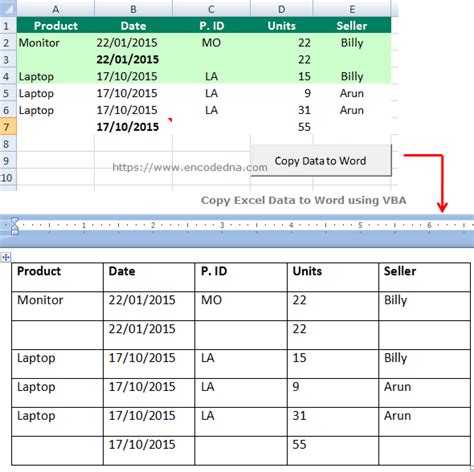Select Excel row header 3
The width and height of the screenshot is (474, 472).
click(x=7, y=59)
